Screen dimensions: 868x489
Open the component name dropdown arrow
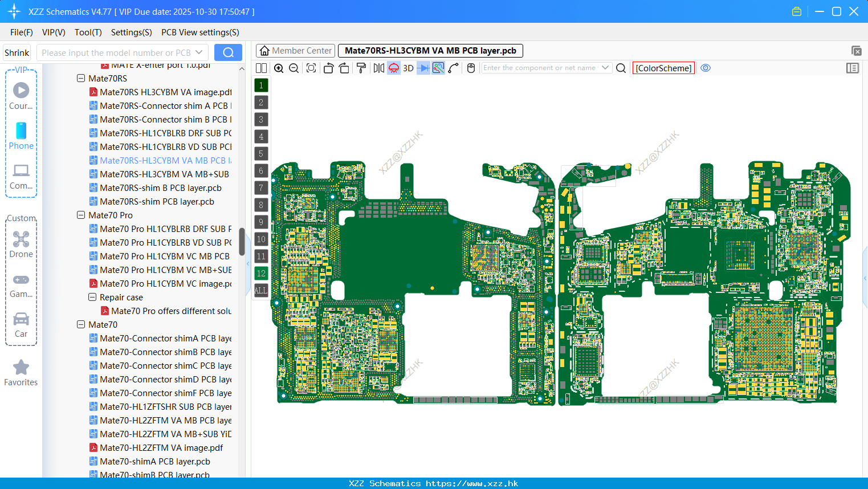click(x=605, y=68)
